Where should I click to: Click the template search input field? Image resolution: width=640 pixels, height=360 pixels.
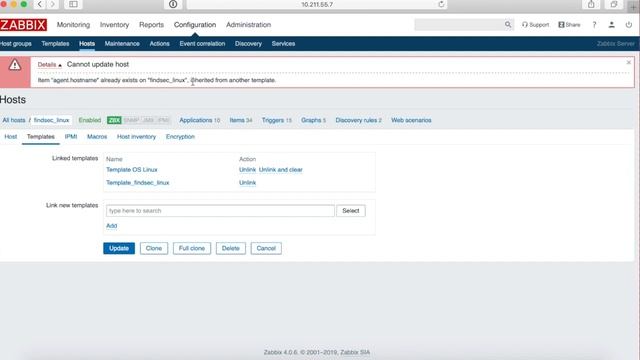tap(220, 211)
